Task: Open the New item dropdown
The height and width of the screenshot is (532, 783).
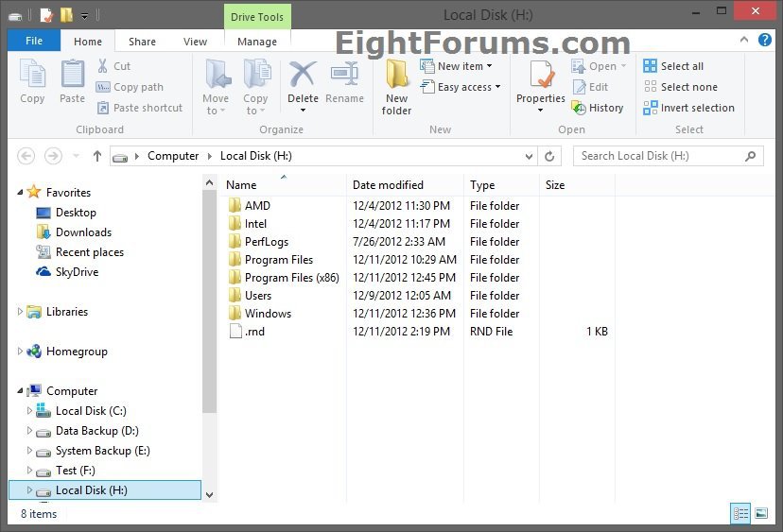Action: click(x=464, y=66)
